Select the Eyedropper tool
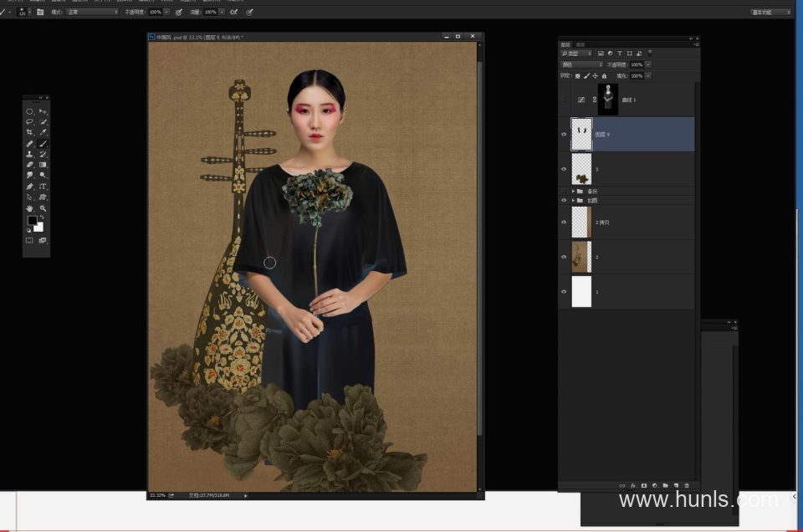 [x=43, y=132]
